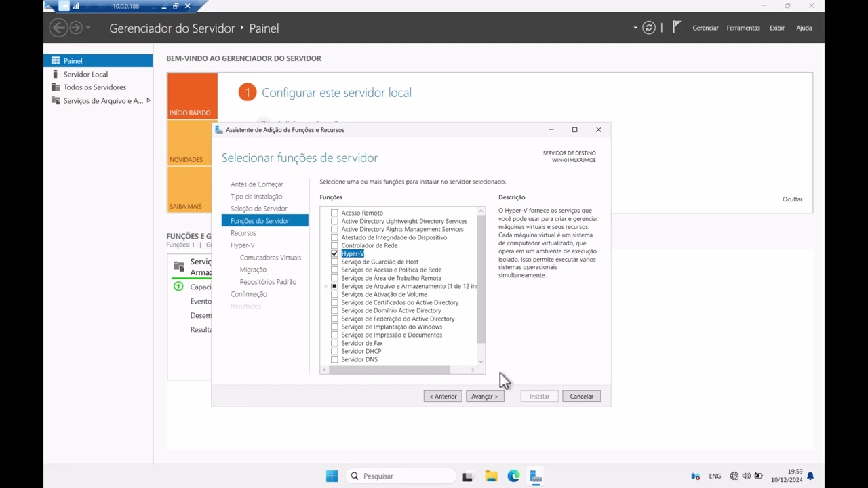Screen dimensions: 868x488
Task: Check the Servidor de Fax role
Action: (x=334, y=343)
